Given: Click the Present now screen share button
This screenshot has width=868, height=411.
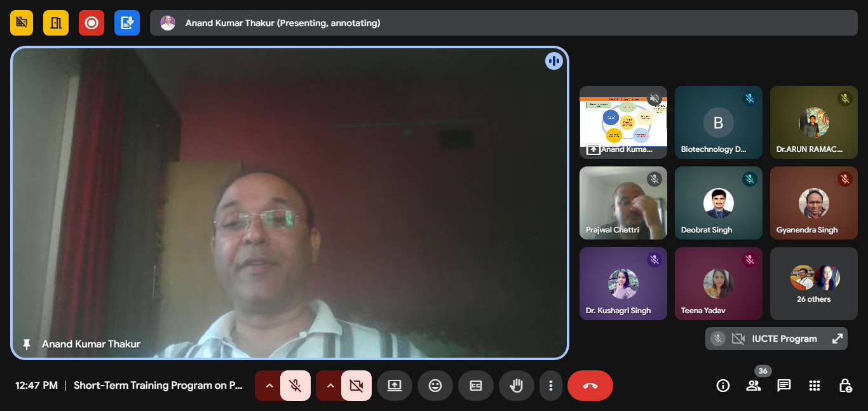Looking at the screenshot, I should pos(395,386).
